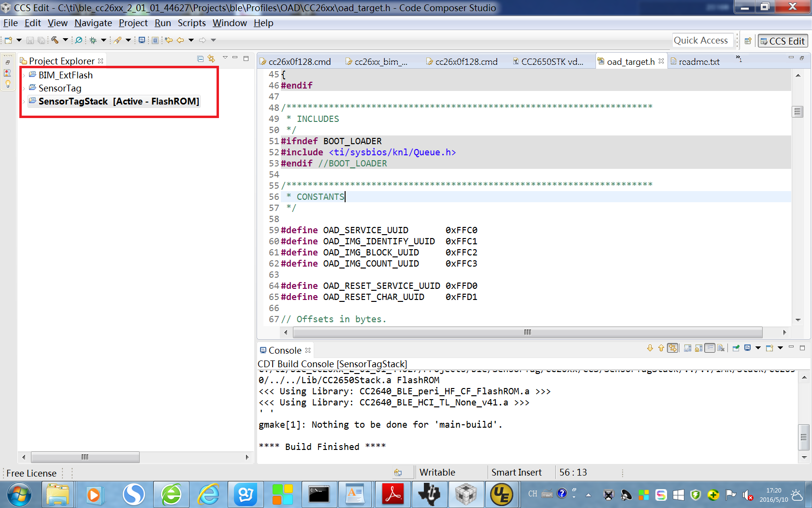Open Windows Start menu orb
Image resolution: width=812 pixels, height=508 pixels.
(x=19, y=494)
